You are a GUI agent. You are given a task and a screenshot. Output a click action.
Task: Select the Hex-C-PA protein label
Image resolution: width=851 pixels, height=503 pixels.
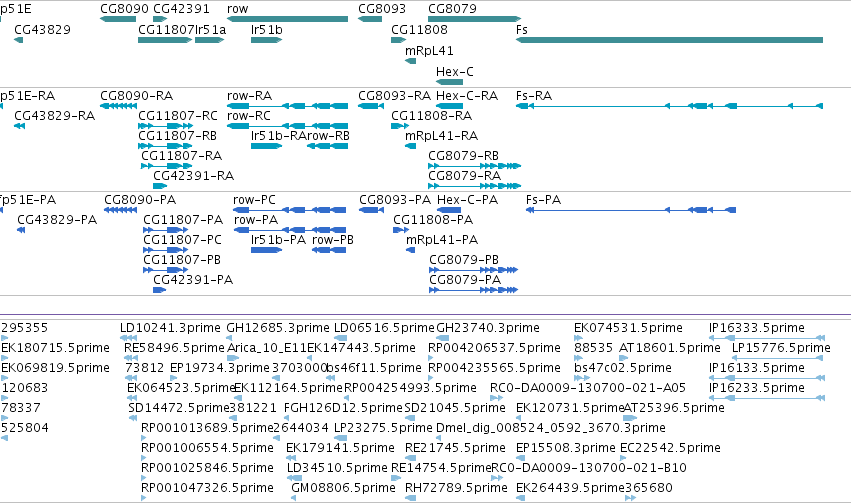pos(468,200)
